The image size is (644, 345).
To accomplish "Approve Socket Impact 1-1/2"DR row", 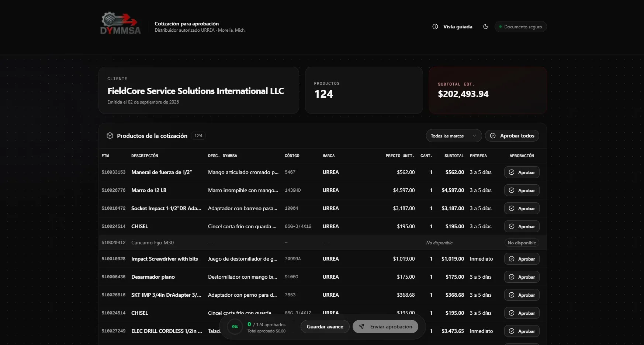I will point(522,208).
